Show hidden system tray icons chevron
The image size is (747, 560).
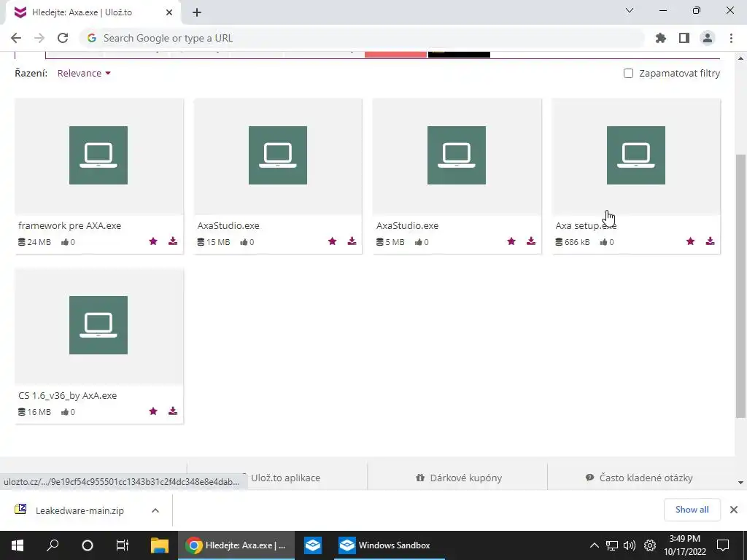[594, 545]
